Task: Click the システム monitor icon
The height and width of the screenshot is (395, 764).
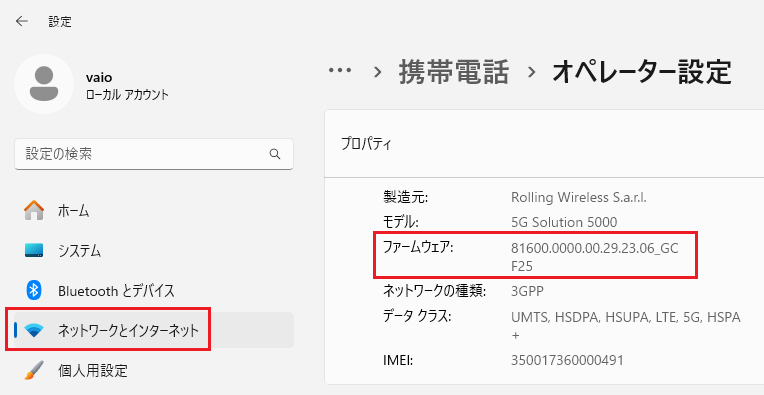Action: [x=34, y=251]
